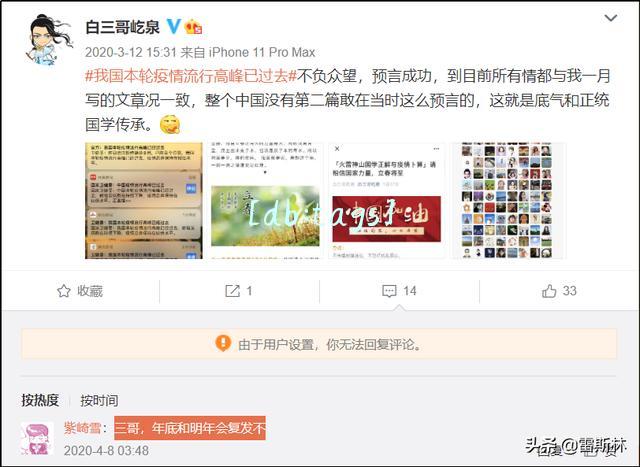Like the post with thumbs-up icon

(549, 291)
